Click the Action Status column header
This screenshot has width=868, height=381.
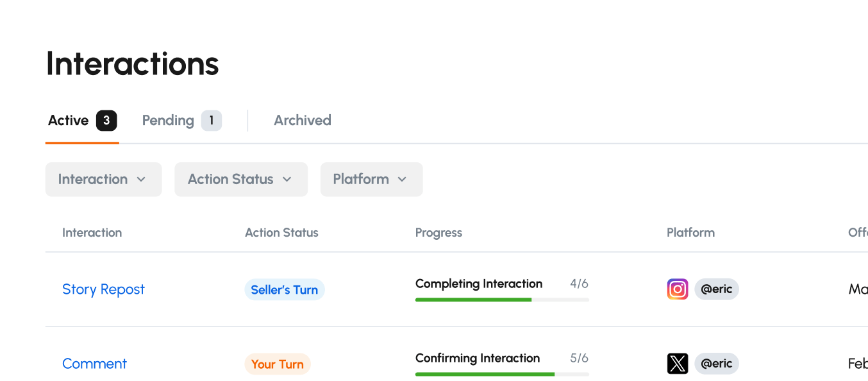click(281, 233)
